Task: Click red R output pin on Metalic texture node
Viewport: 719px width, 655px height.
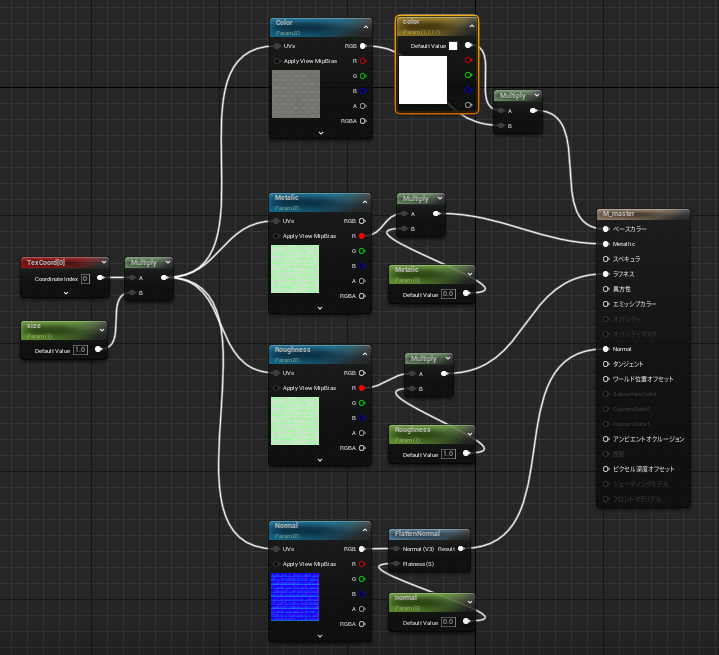Action: pyautogui.click(x=362, y=236)
